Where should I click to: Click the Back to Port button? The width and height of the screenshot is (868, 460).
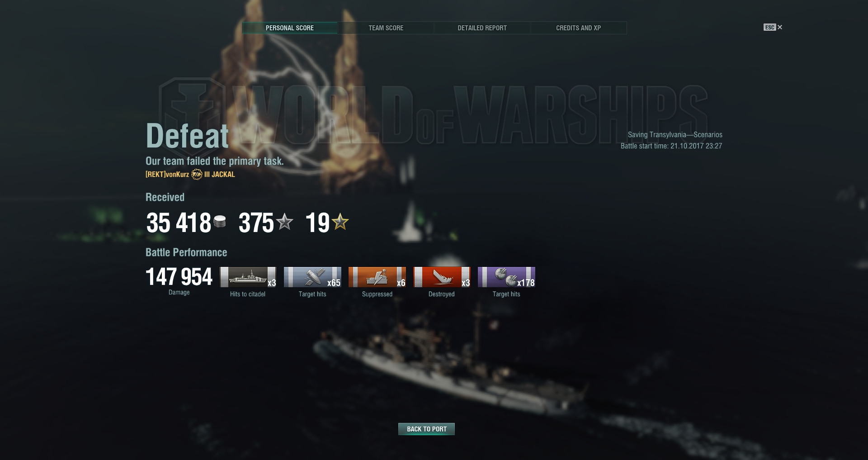coord(426,429)
